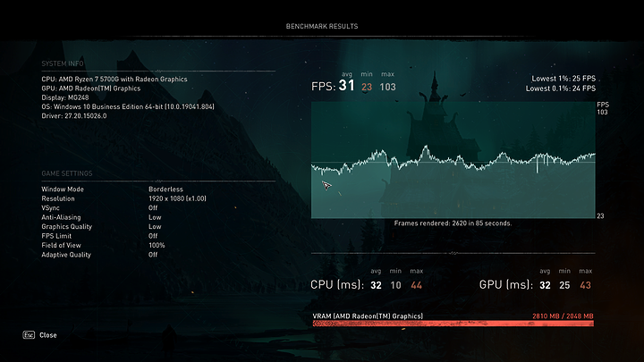Select the GPU AMD Radeon Graphics line

(90, 88)
